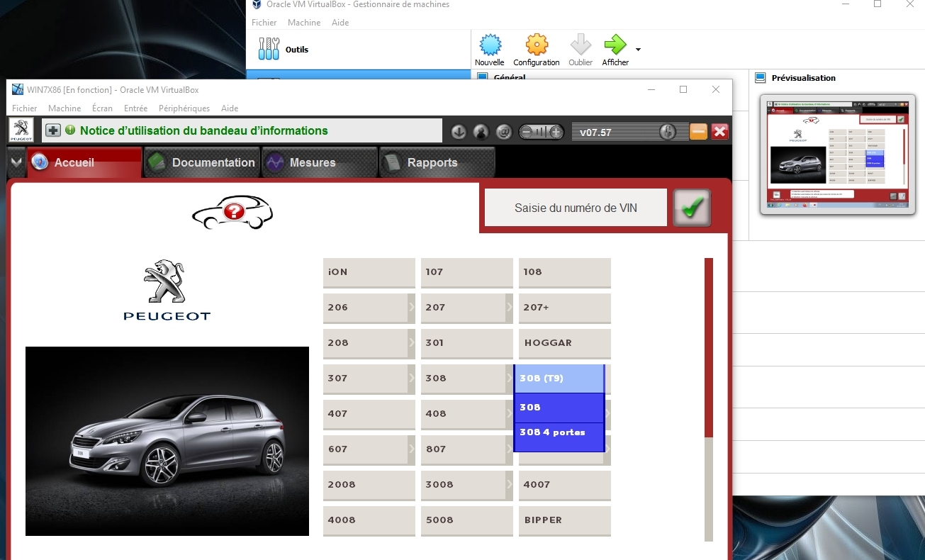Open the Mesures tab

click(320, 162)
